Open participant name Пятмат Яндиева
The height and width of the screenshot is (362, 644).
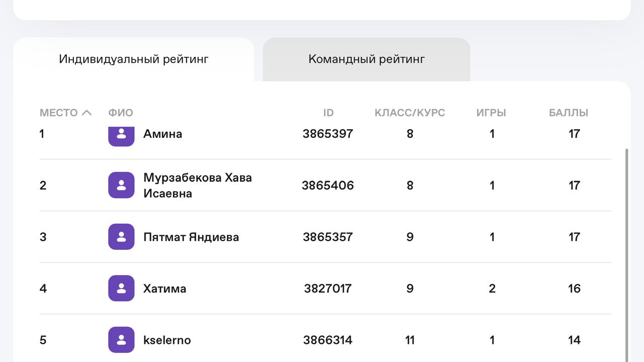[x=191, y=237]
